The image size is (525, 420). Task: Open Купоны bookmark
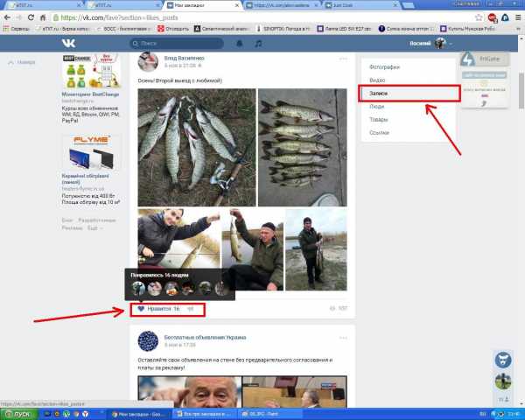[468, 29]
